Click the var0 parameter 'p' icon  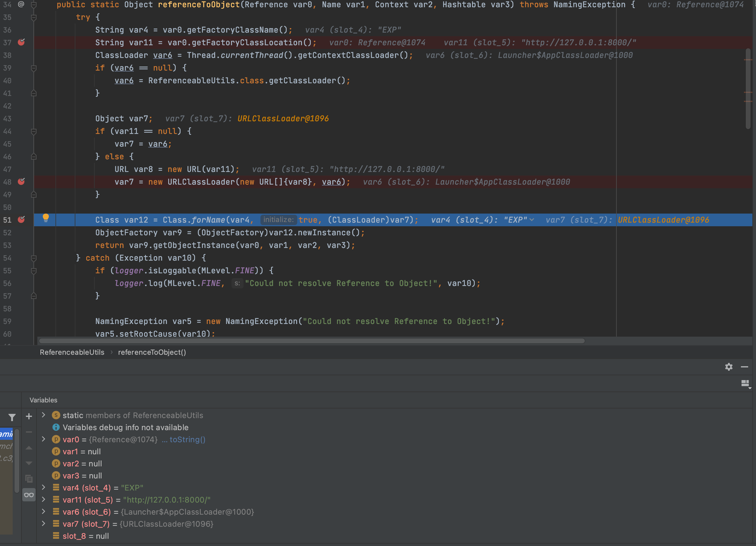(56, 440)
